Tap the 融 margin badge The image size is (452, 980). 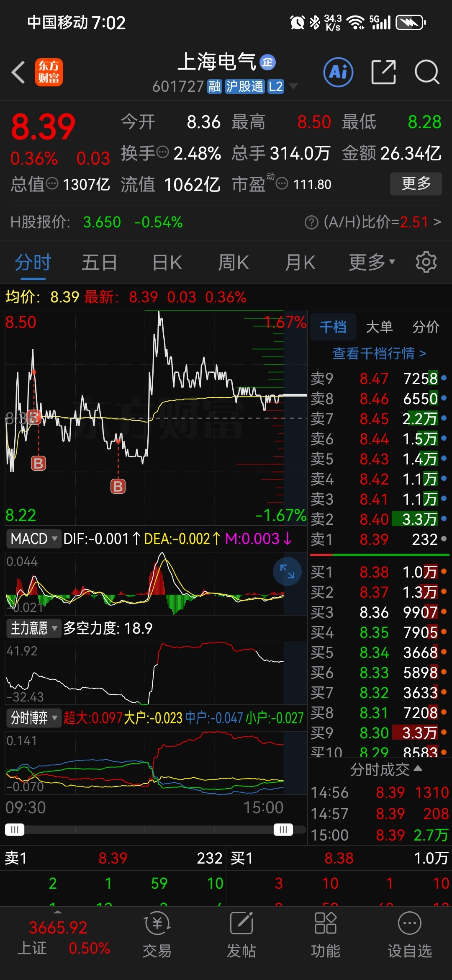pyautogui.click(x=214, y=86)
